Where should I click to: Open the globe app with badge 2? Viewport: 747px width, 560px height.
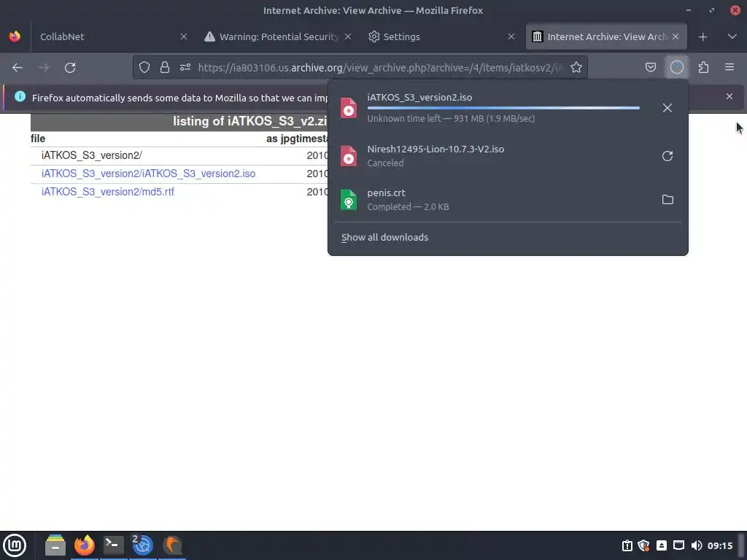click(142, 545)
